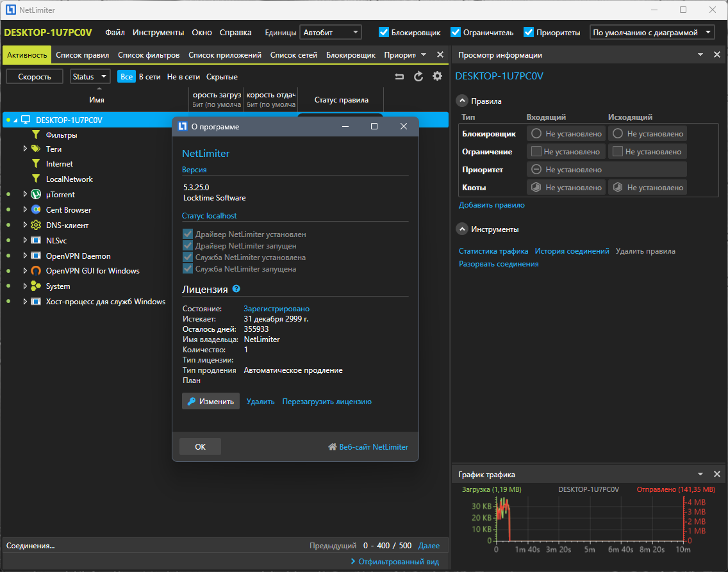The width and height of the screenshot is (728, 572).
Task: Click the refresh icon in activity toolbar
Action: (x=418, y=77)
